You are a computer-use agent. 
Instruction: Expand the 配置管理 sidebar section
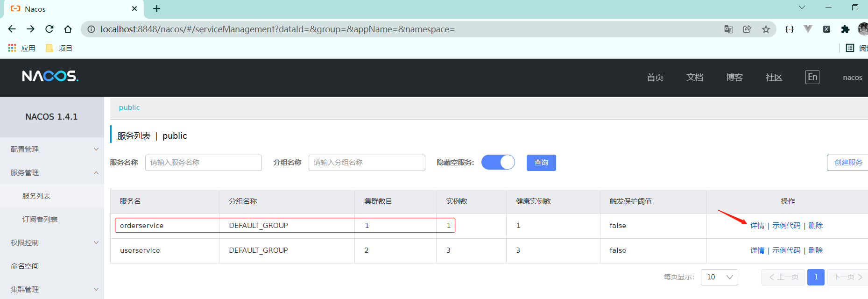tap(52, 149)
